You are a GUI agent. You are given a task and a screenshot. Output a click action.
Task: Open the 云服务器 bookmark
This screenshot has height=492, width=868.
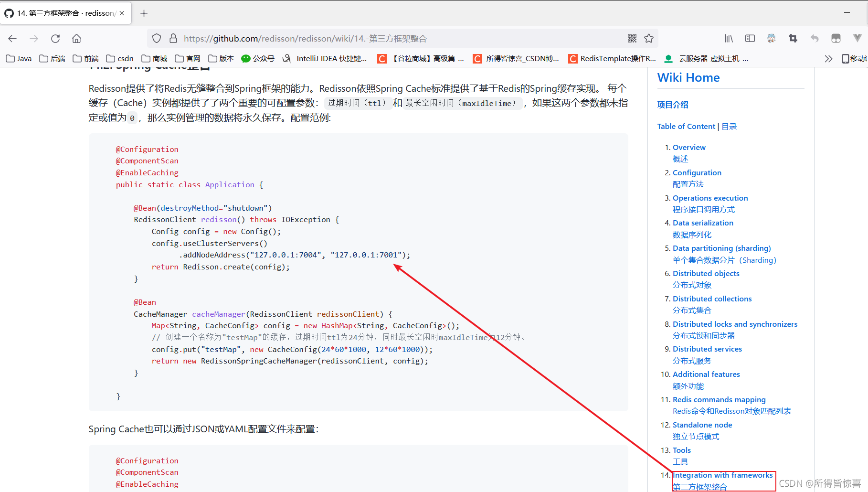click(x=706, y=58)
